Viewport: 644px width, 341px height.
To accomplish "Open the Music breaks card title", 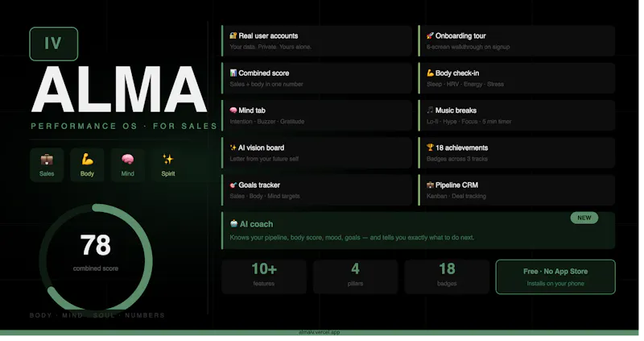I will click(x=456, y=110).
